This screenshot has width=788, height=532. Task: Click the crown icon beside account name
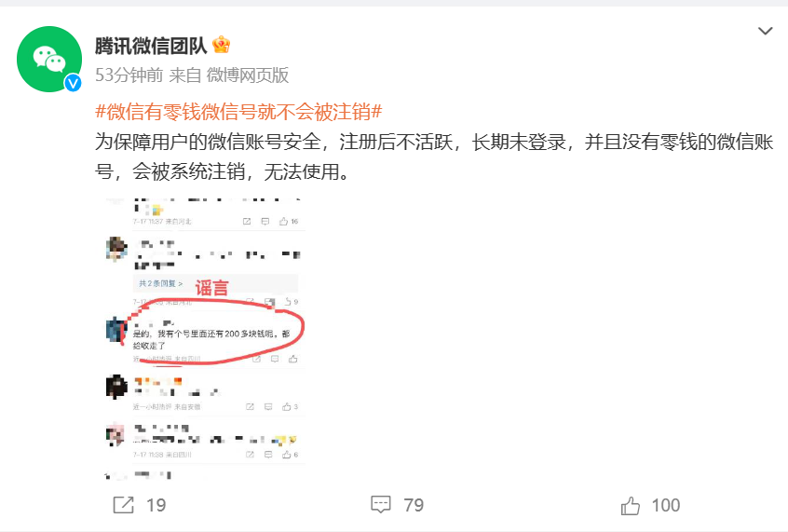(221, 46)
